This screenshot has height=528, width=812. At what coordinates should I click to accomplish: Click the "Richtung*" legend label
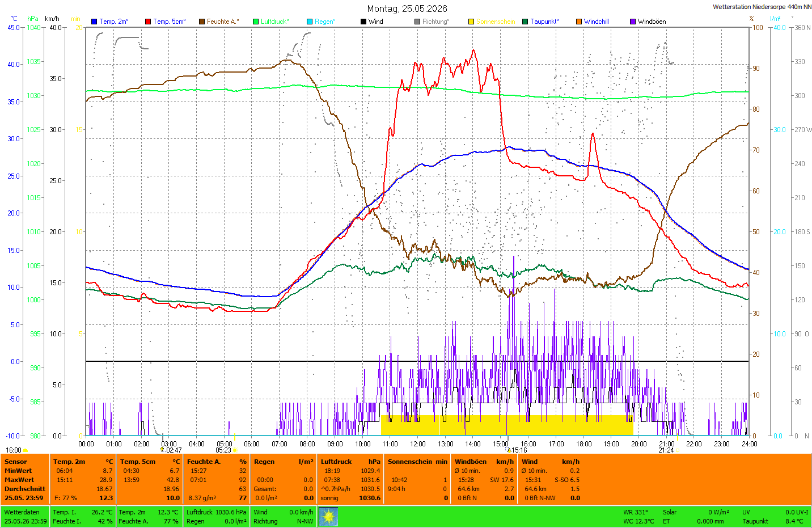click(x=436, y=22)
